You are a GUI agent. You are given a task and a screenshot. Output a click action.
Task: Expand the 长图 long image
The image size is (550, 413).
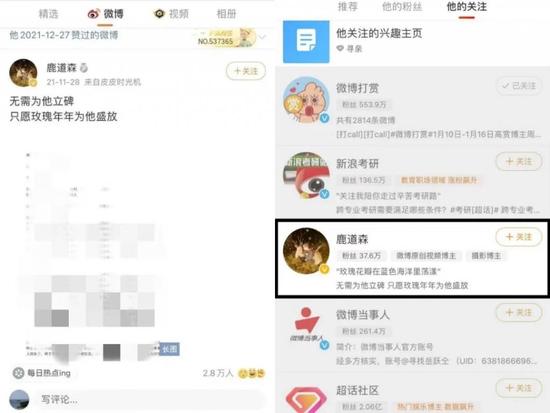169,349
